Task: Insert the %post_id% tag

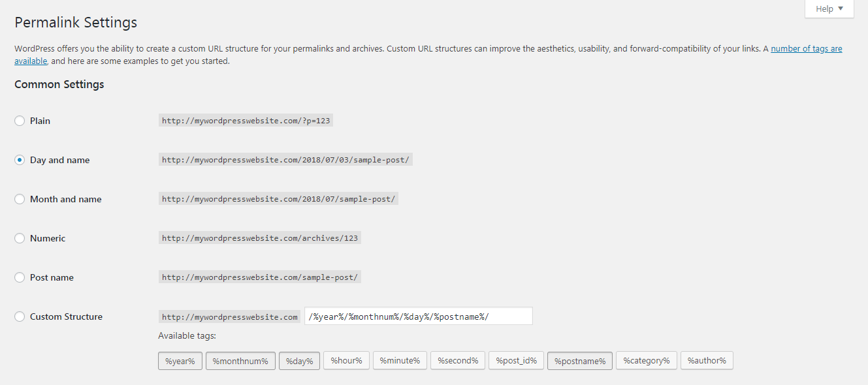Action: coord(516,360)
